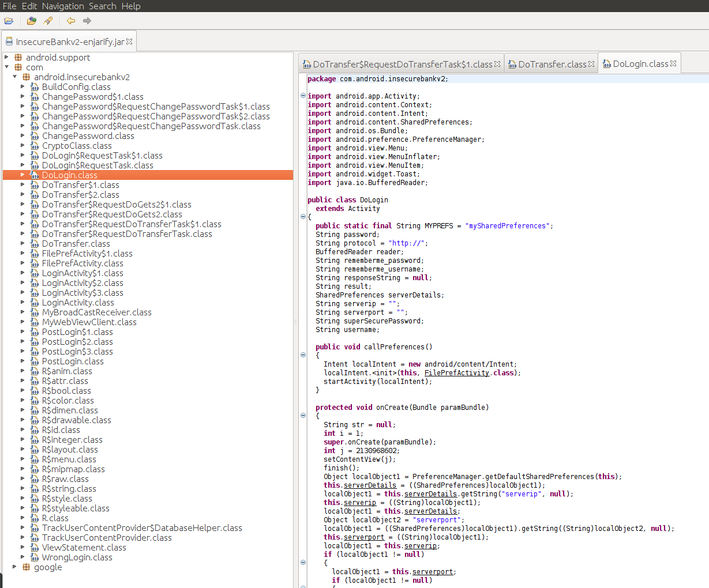Click the paintbrush icon in the toolbar
Screen dimensions: 709x588
(48, 20)
